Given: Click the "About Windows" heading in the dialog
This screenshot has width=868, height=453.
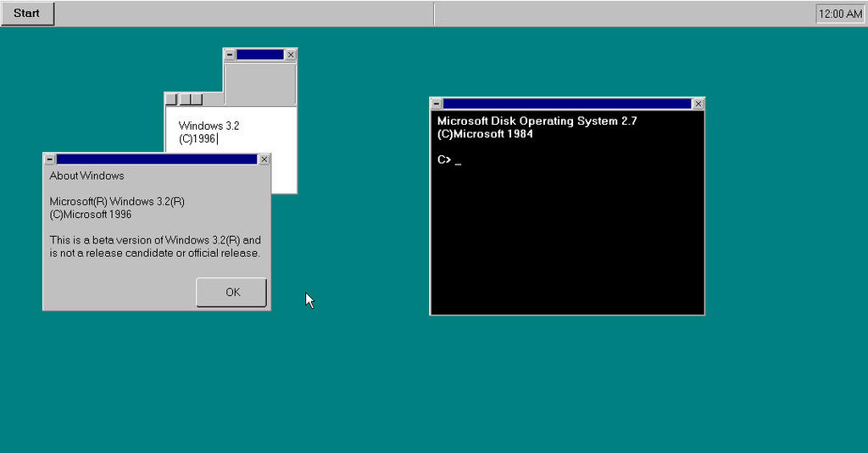Looking at the screenshot, I should pos(87,176).
